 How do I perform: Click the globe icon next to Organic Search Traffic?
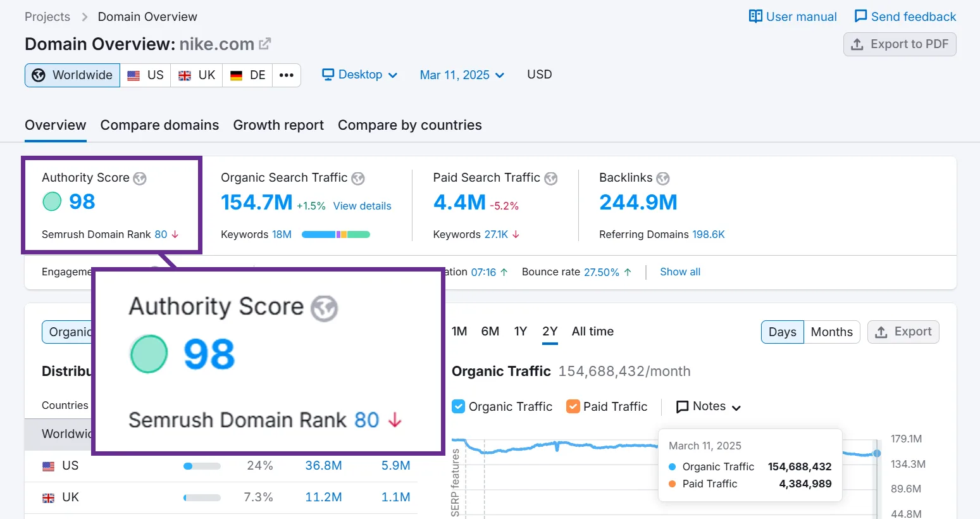(x=358, y=178)
